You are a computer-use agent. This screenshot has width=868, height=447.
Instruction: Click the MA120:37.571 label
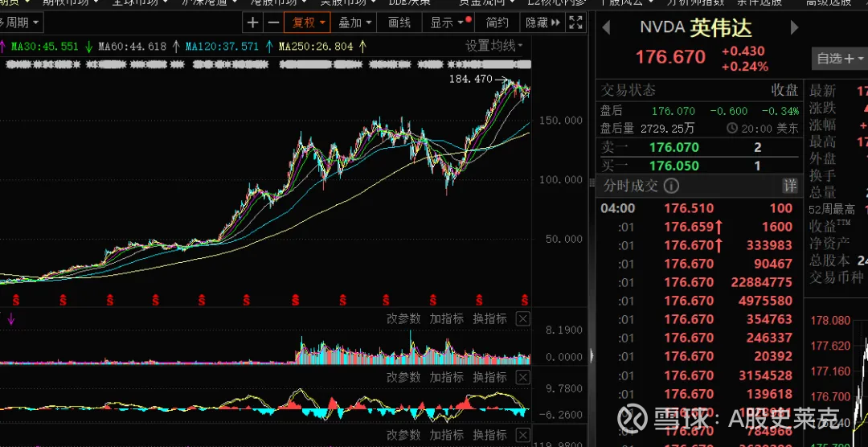[x=222, y=47]
